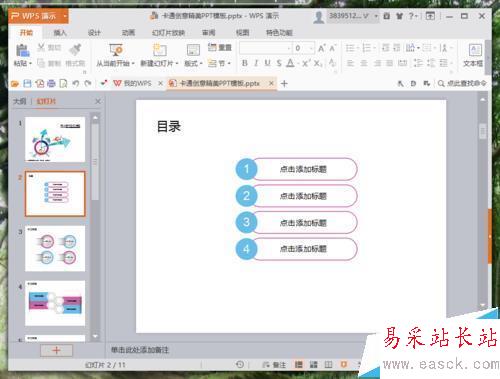The width and height of the screenshot is (500, 379).
Task: Toggle left text alignment
Action: coord(350,63)
